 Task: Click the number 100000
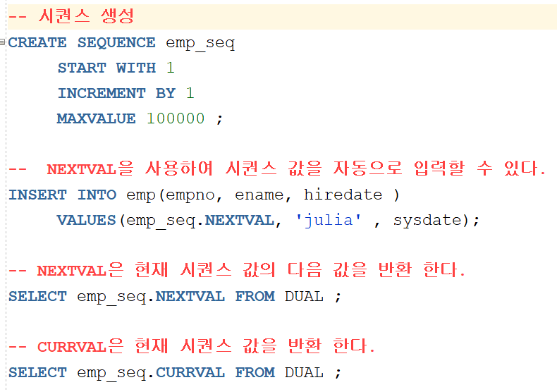(x=176, y=118)
